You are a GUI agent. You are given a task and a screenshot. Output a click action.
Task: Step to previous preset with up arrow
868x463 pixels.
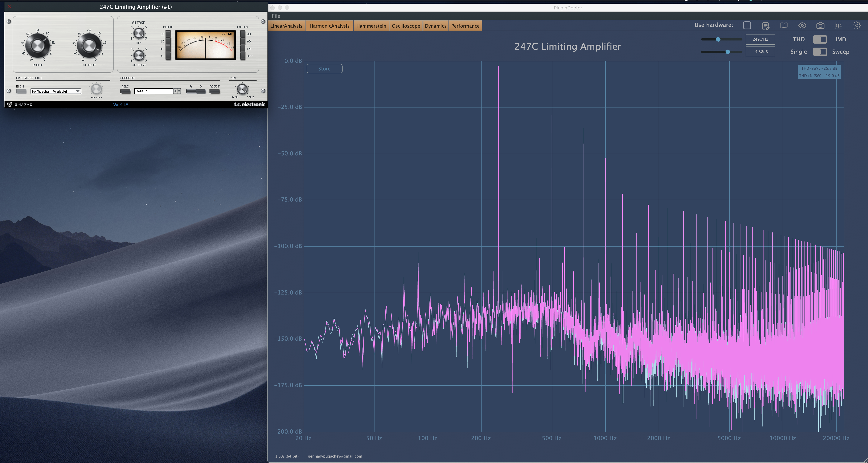(x=175, y=91)
